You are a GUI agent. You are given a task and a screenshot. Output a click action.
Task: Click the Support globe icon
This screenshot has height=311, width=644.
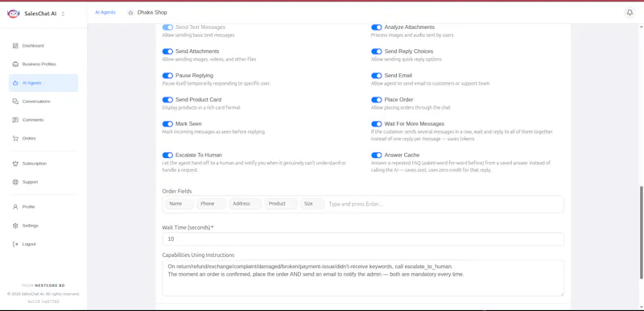[x=15, y=182]
